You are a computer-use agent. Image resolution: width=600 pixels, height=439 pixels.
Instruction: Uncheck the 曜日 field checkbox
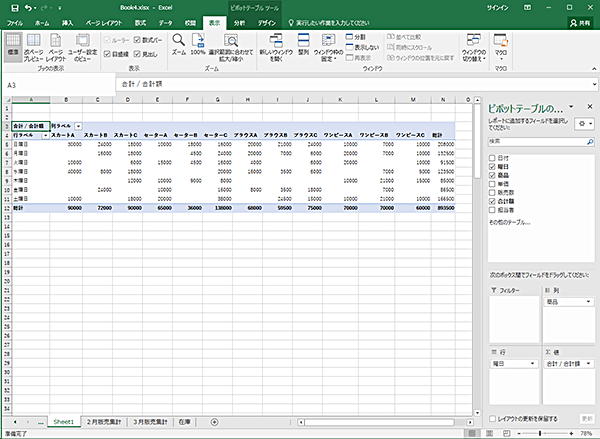[x=492, y=166]
